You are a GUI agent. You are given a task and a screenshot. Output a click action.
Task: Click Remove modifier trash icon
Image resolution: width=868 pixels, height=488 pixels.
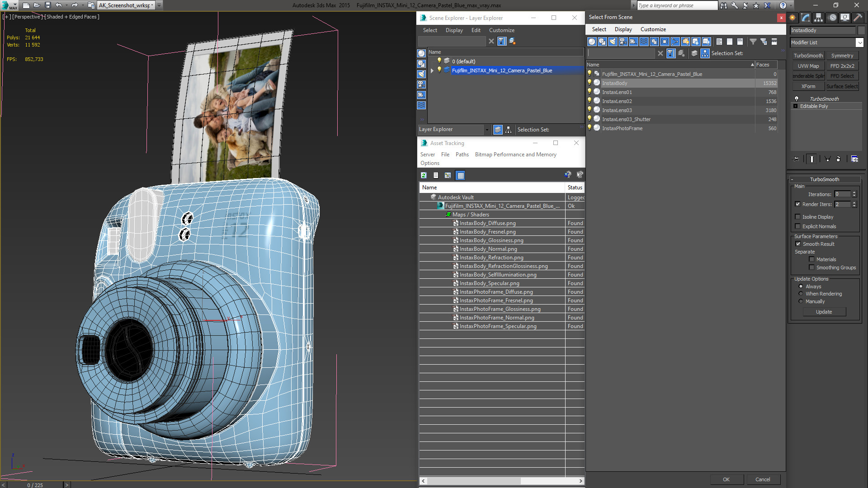point(839,159)
